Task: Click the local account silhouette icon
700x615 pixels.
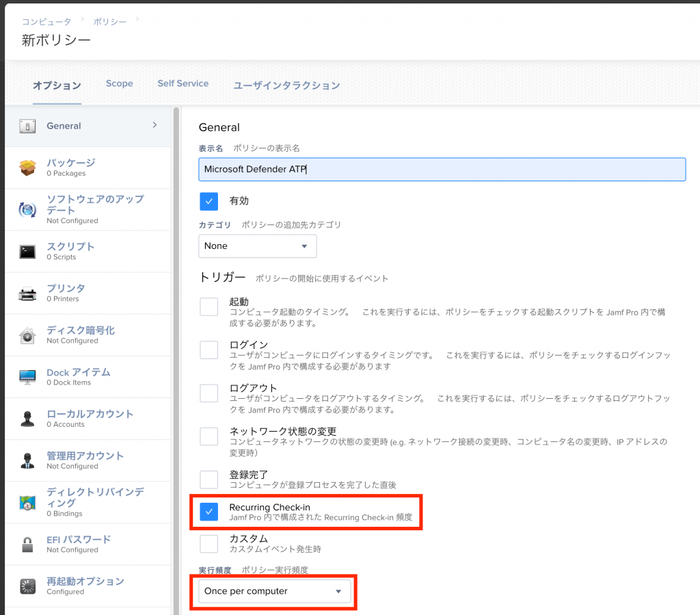Action: click(x=27, y=419)
